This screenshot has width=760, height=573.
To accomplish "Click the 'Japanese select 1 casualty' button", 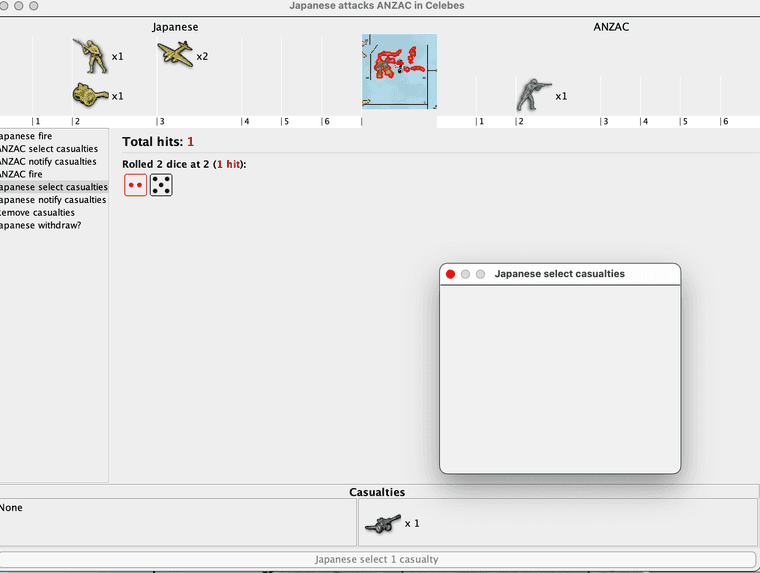I will pos(377,559).
